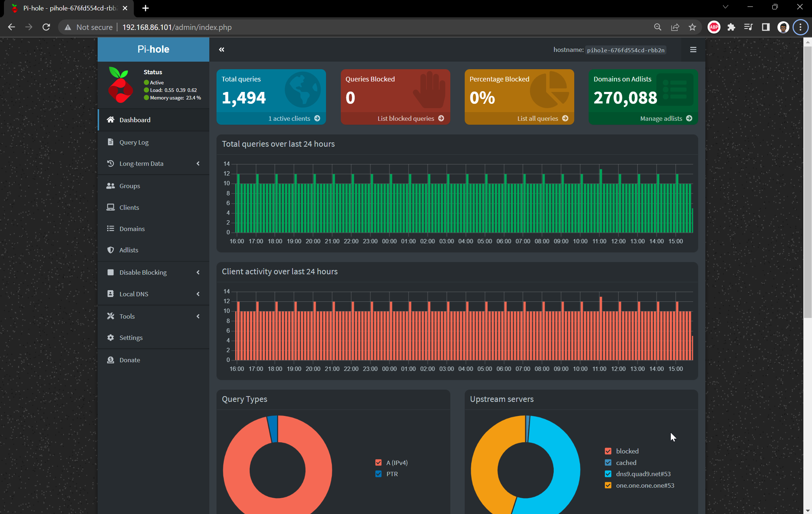Open a new browser tab with plus button
812x514 pixels.
pos(146,8)
